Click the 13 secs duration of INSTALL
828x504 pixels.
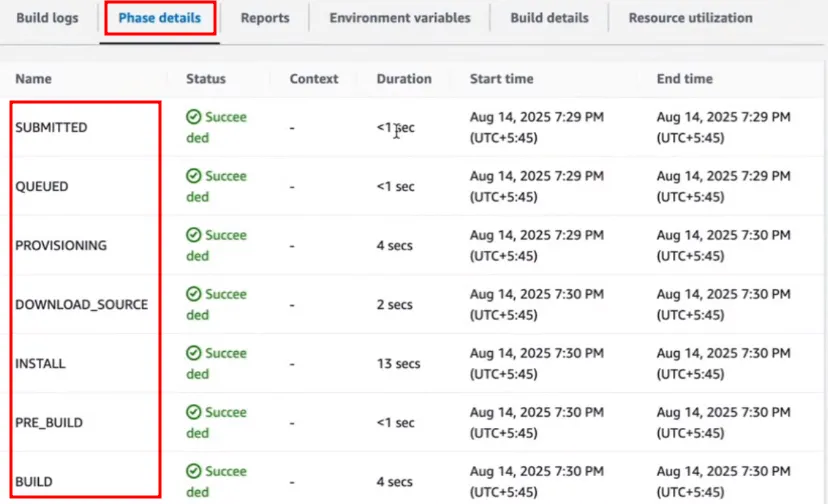[398, 364]
